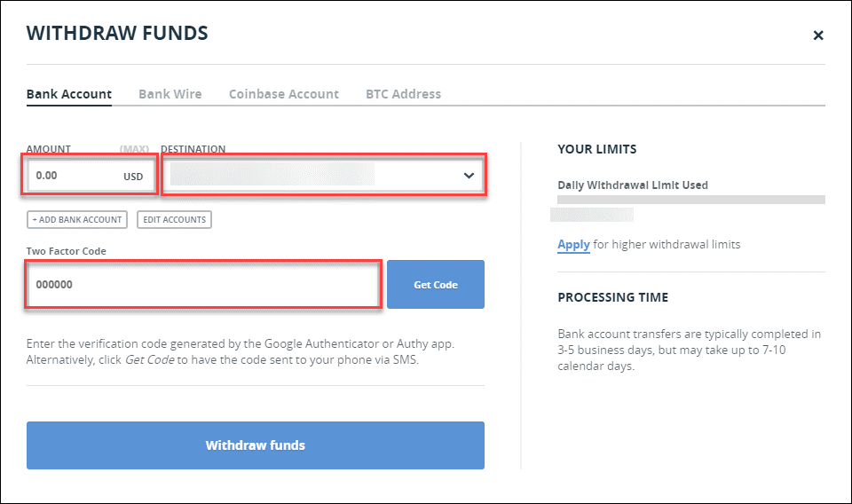Click the Add Bank Account button

pos(77,219)
